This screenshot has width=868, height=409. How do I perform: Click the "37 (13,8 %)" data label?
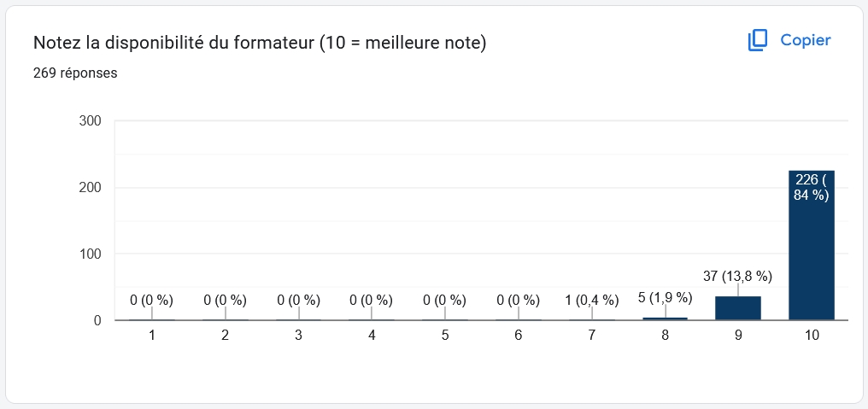737,276
